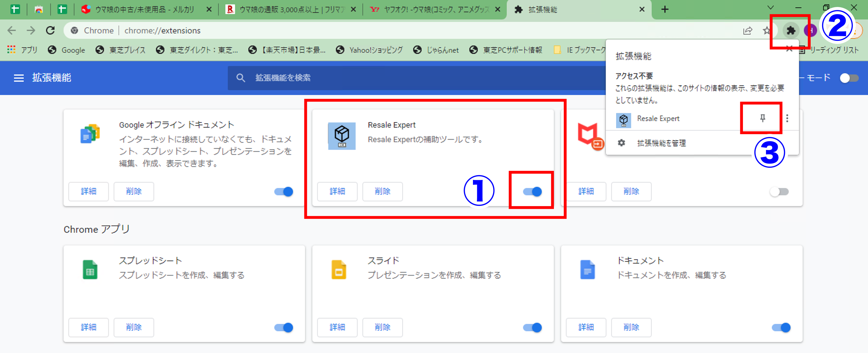Close the メルカリ tab

pos(209,9)
